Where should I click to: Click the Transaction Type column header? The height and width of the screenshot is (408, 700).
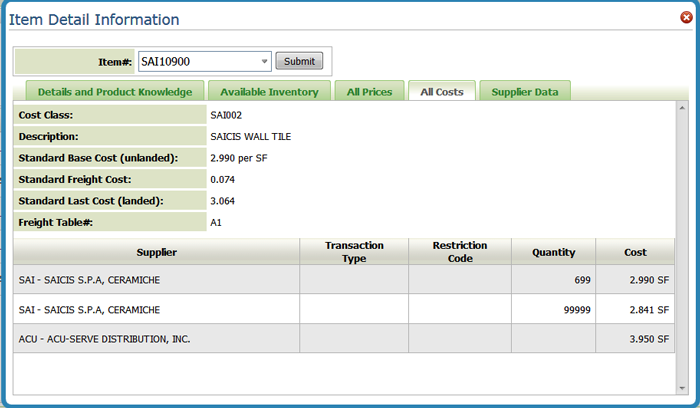[x=354, y=252]
